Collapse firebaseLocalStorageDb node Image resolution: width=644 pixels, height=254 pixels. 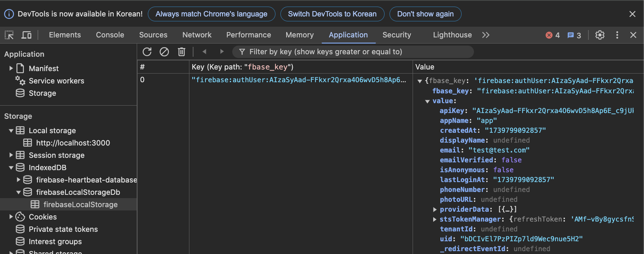[x=19, y=192]
